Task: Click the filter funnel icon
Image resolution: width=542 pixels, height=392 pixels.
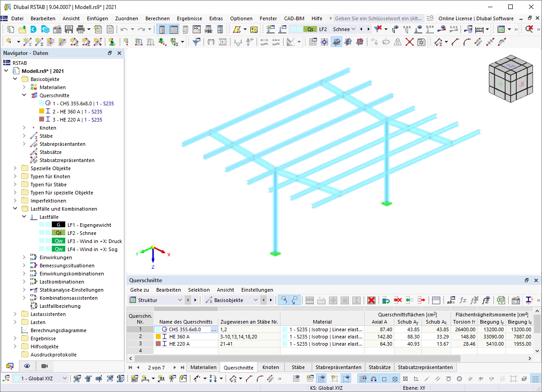Action: tap(196, 42)
